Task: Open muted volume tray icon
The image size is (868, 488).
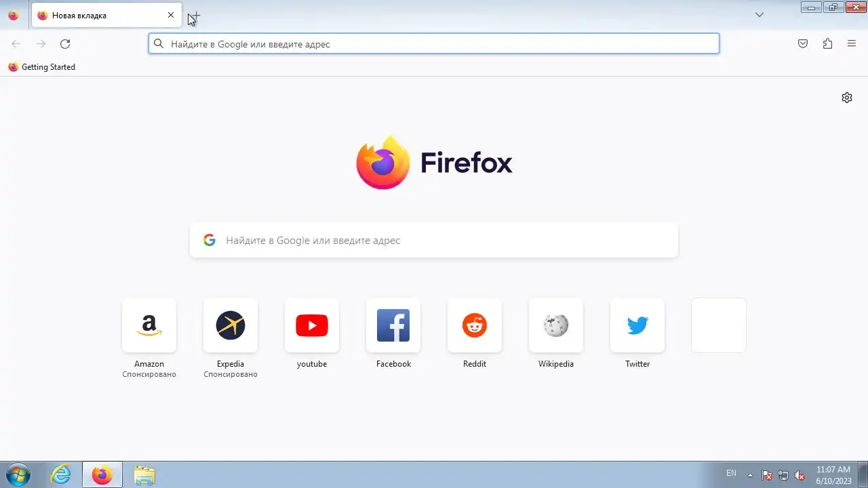Action: tap(800, 475)
